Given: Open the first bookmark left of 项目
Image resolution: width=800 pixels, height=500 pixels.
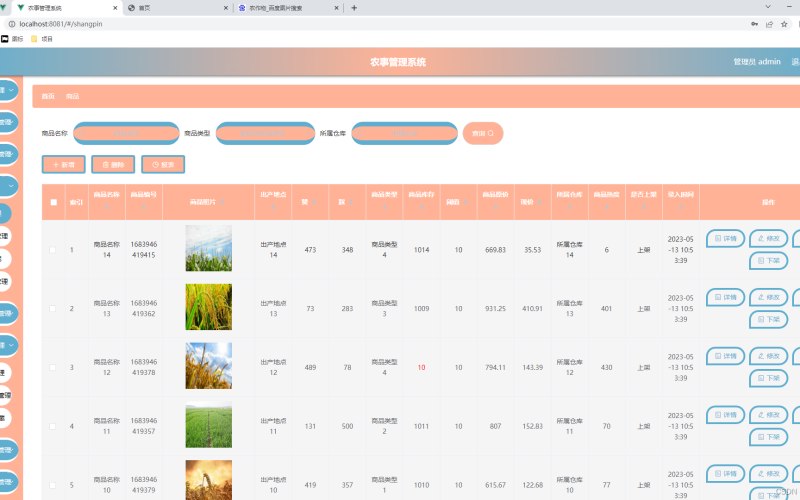Looking at the screenshot, I should [12, 39].
